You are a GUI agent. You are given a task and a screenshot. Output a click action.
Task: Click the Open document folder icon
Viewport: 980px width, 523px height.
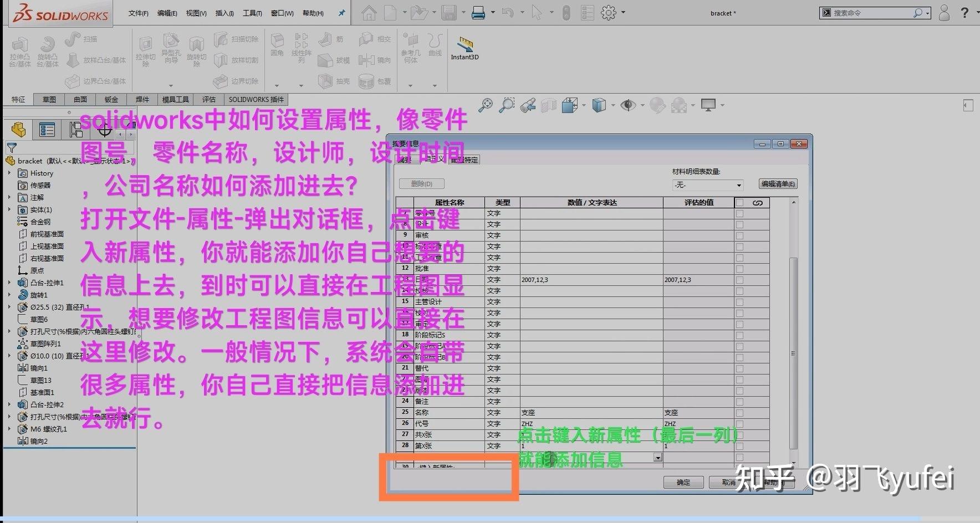click(420, 13)
